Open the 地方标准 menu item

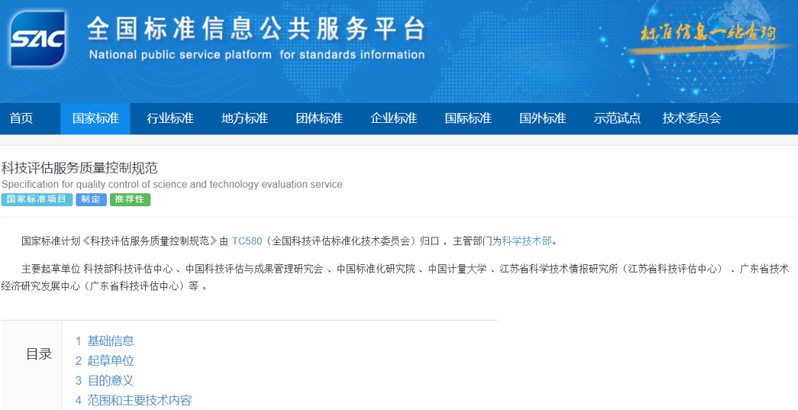pos(244,118)
